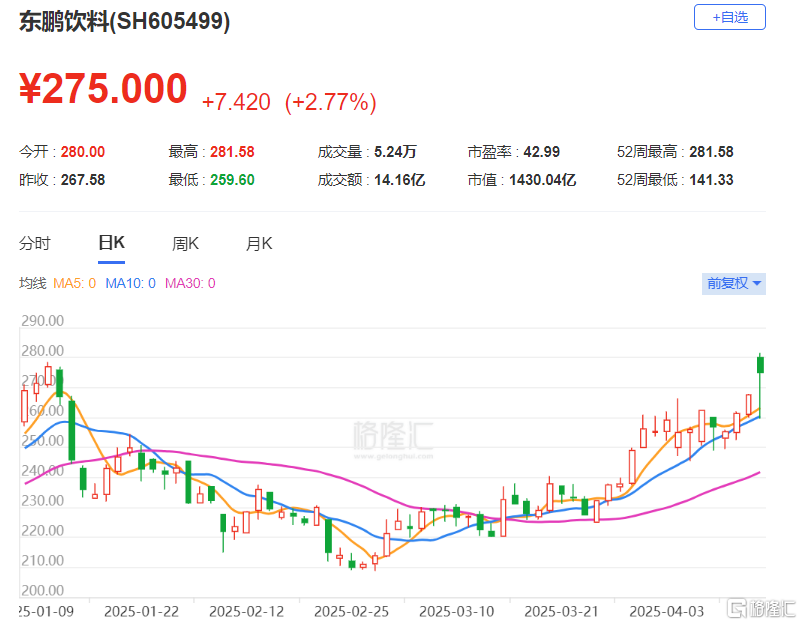Click the price change +7.420
The height and width of the screenshot is (625, 802).
click(236, 102)
